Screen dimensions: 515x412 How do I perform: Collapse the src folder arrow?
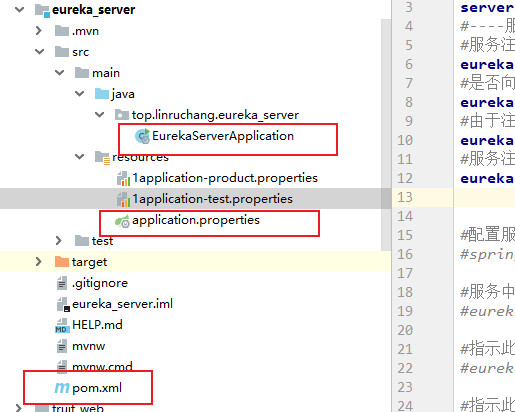click(39, 52)
